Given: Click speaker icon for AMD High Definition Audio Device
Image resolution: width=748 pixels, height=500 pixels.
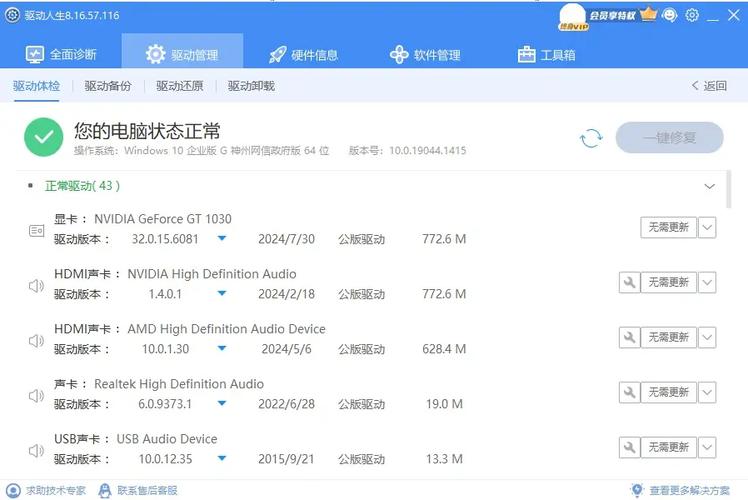Looking at the screenshot, I should coord(36,341).
